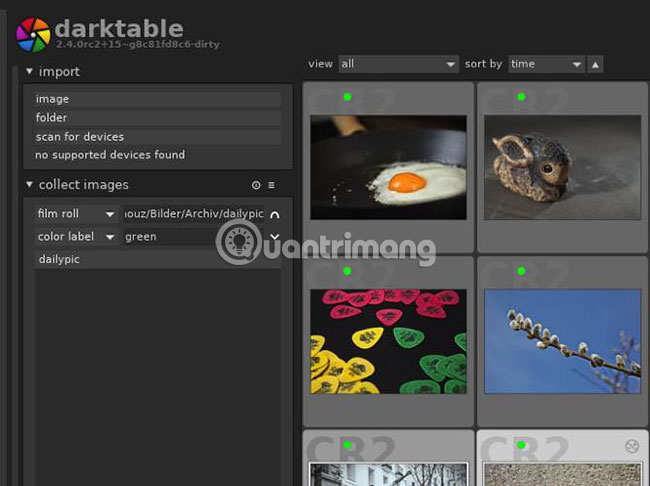Screen dimensions: 650x486
Task: Click green color label dot on fried egg
Action: pyautogui.click(x=347, y=97)
